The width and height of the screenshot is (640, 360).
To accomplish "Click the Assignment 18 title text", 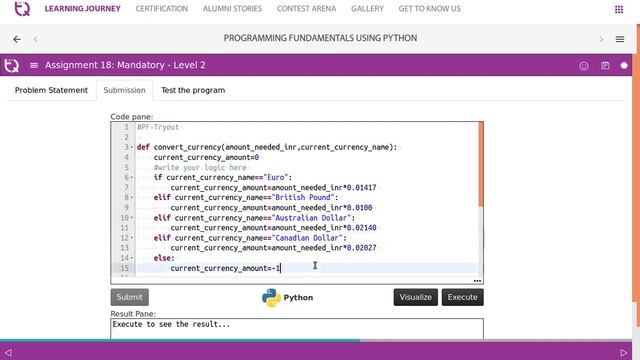I will click(125, 65).
